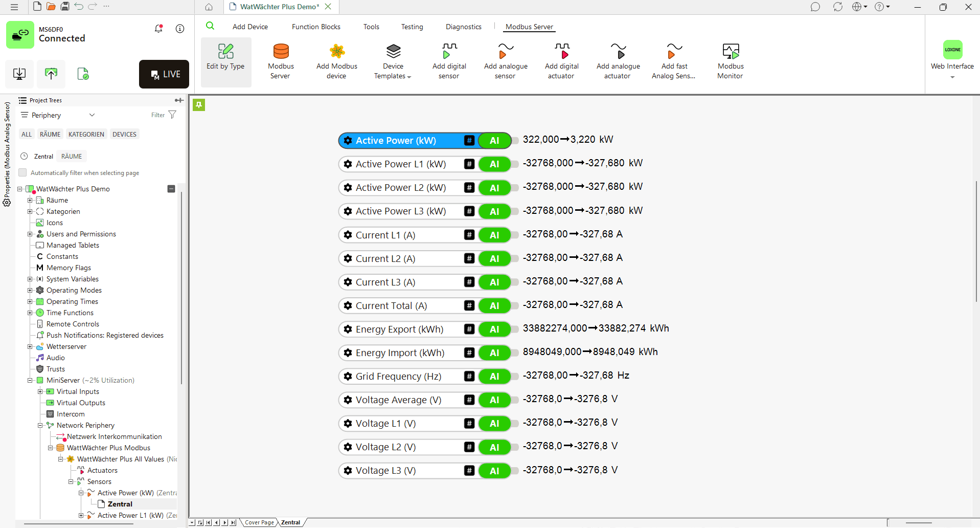Toggle LIVE view mode

click(x=164, y=74)
